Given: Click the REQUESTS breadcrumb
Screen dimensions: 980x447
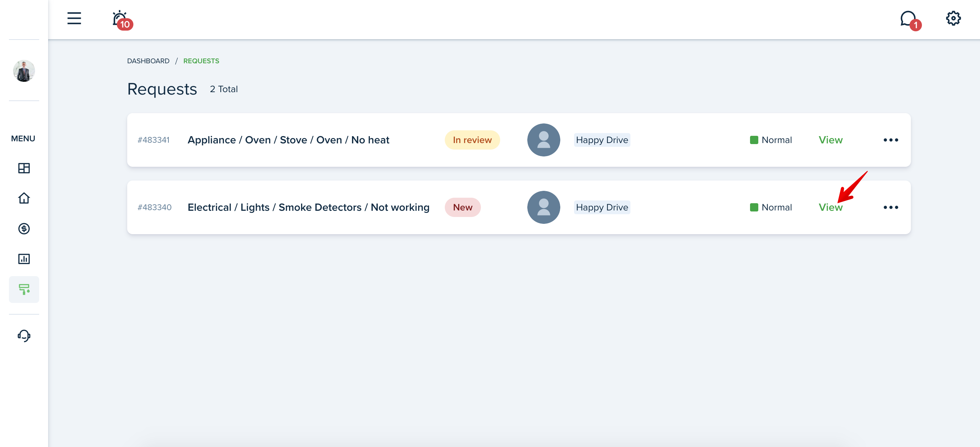Looking at the screenshot, I should coord(201,61).
